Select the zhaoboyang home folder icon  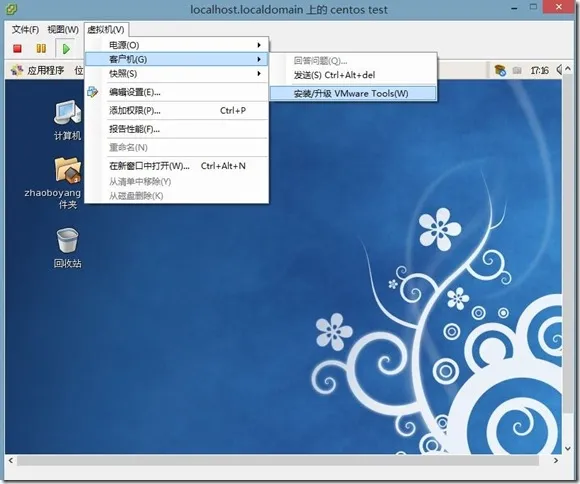[67, 171]
